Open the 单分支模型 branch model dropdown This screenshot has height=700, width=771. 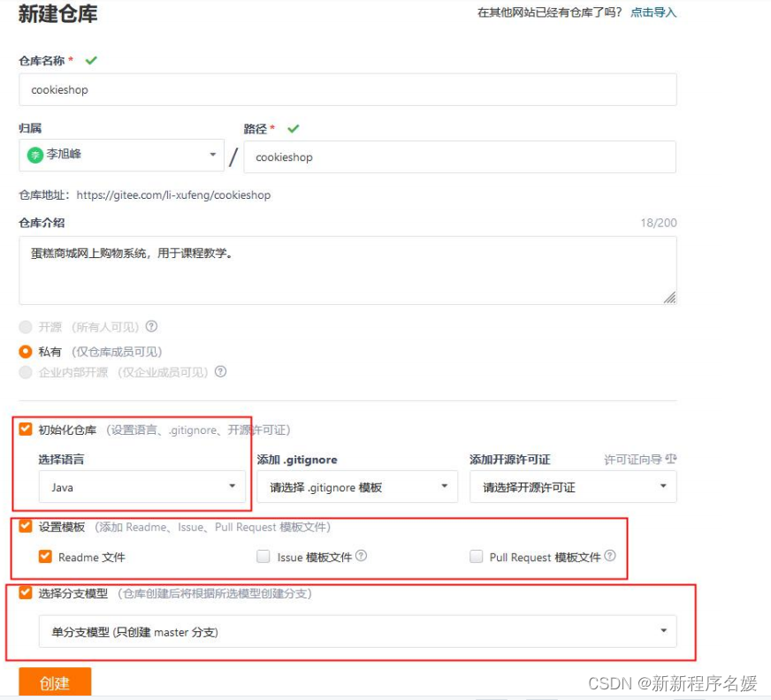tap(357, 631)
